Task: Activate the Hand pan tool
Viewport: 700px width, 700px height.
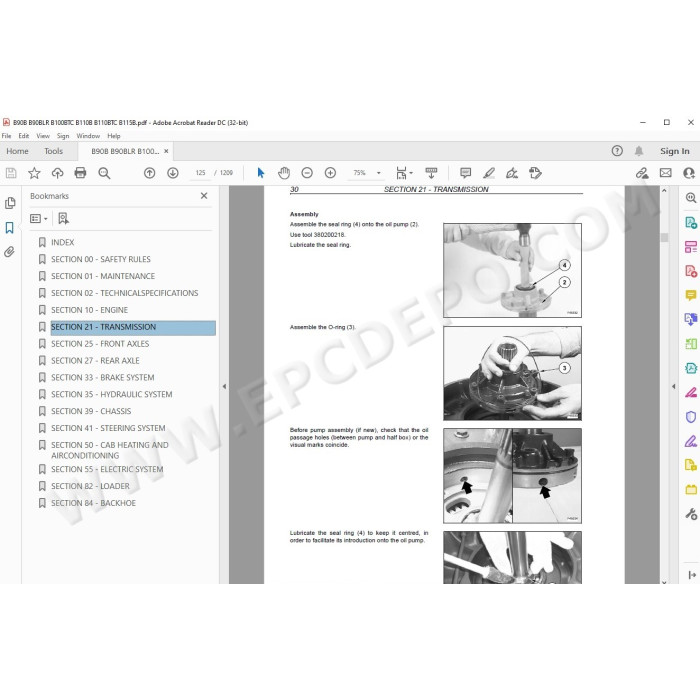Action: click(284, 173)
